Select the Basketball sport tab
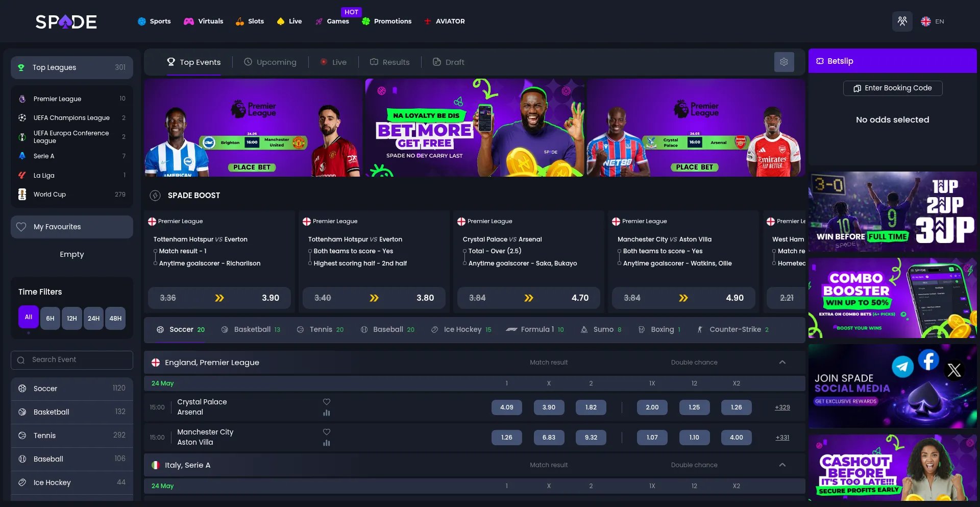Screen dimensions: 980x507 pos(251,330)
